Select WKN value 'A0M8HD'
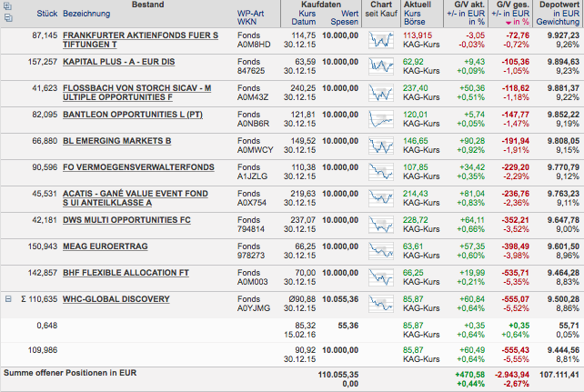Image resolution: width=584 pixels, height=392 pixels. tap(254, 45)
